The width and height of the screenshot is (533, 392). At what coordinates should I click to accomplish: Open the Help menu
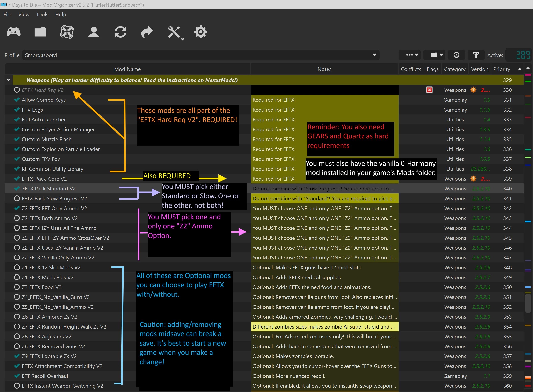(x=61, y=14)
